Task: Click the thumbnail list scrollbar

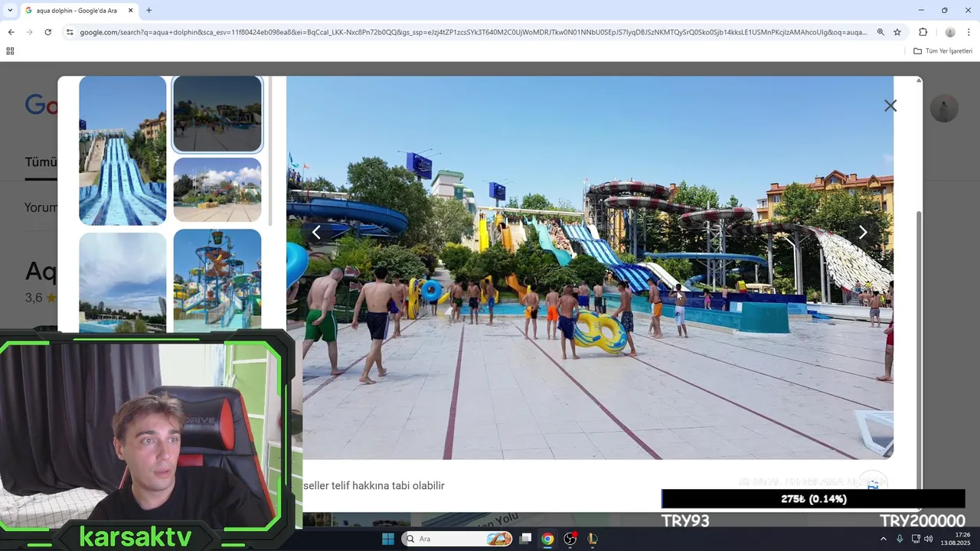Action: (270, 150)
